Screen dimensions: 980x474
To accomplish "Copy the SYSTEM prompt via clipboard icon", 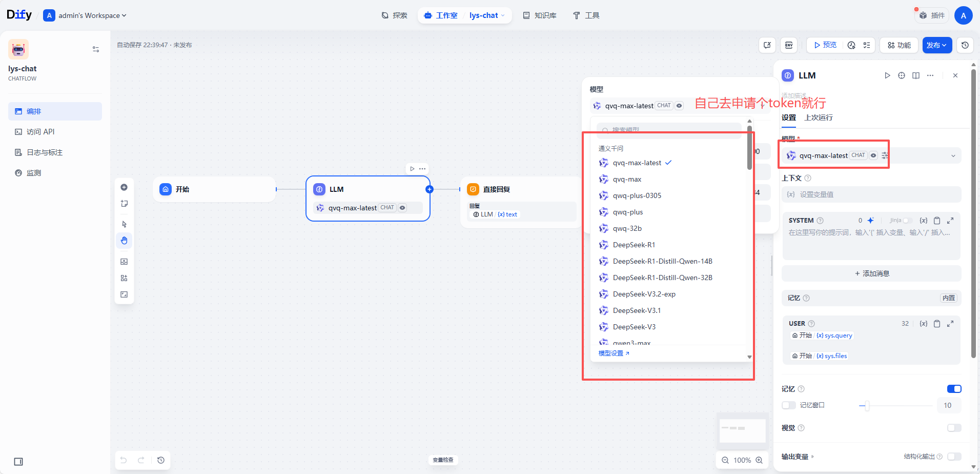I will (x=937, y=221).
